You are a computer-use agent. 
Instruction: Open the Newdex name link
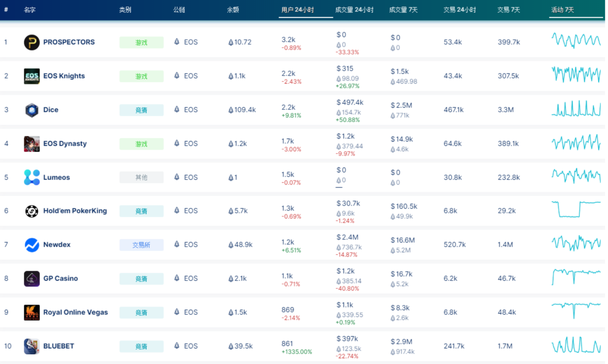click(57, 245)
